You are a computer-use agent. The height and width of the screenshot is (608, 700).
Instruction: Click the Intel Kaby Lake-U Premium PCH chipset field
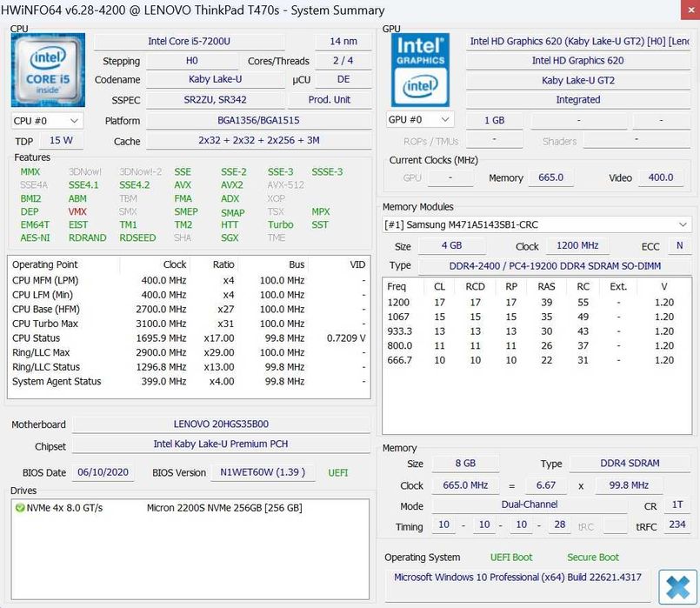(221, 444)
